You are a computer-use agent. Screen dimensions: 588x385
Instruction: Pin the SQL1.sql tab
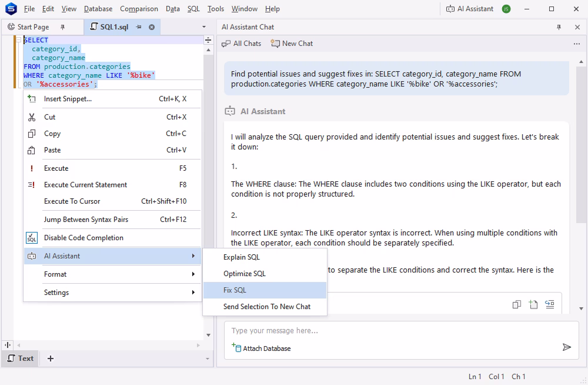pos(139,27)
